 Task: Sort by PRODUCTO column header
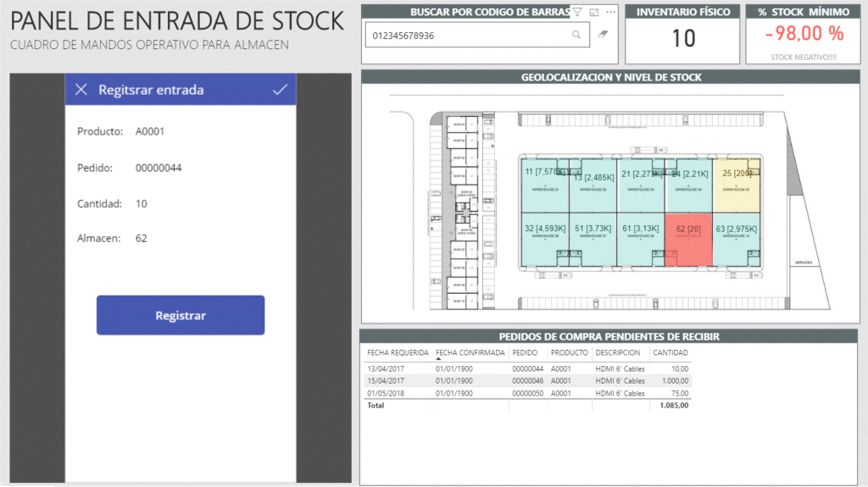tap(569, 352)
